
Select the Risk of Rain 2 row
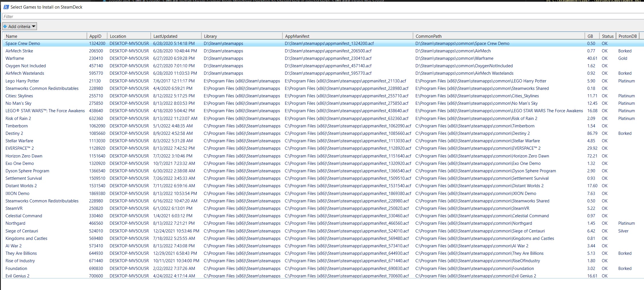point(323,119)
